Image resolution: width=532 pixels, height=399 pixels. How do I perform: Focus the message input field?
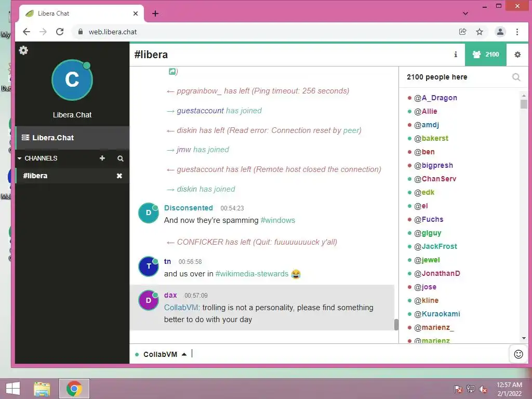350,354
